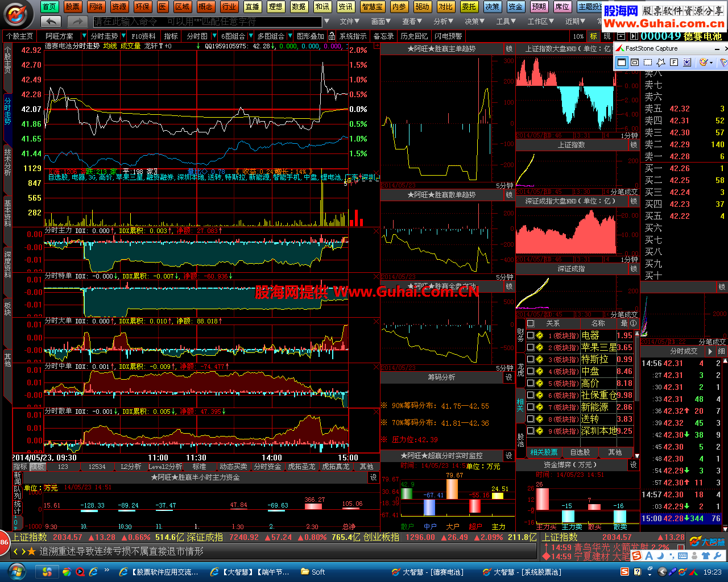
Task: Click the play arrow beside 分时成交
Action: tap(710, 351)
